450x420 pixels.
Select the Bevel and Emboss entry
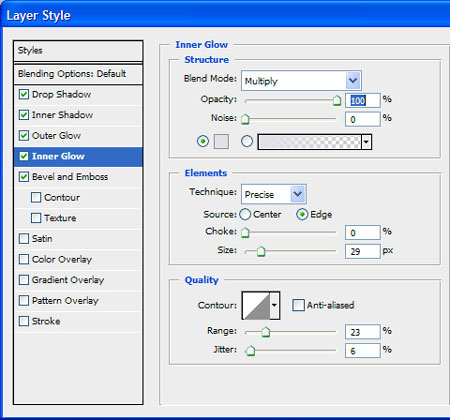coord(78,177)
